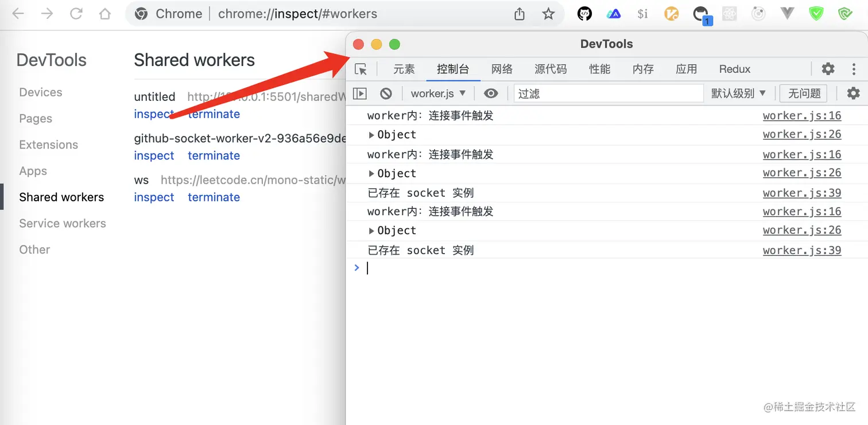Close the DevTools window with red button
This screenshot has width=868, height=425.
point(358,44)
